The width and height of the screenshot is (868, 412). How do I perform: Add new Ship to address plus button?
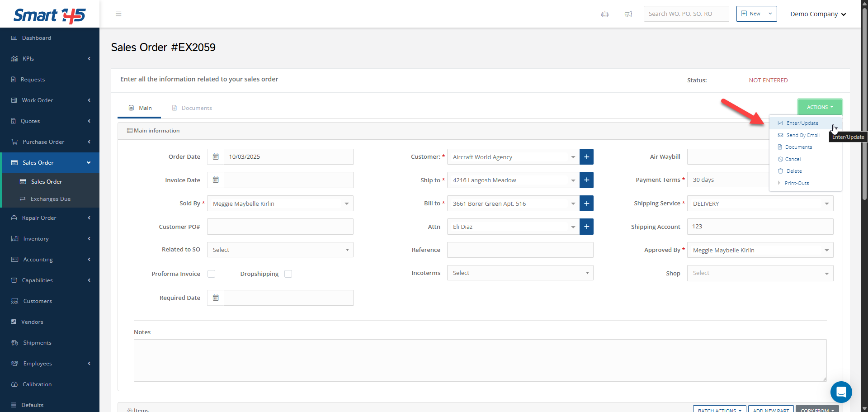click(586, 180)
